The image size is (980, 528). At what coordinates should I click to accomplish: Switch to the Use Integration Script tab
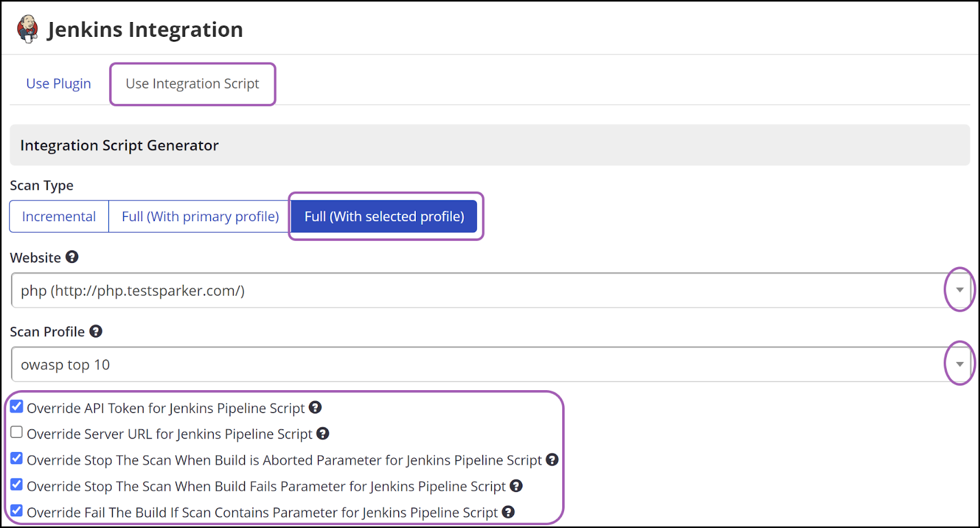pos(192,83)
